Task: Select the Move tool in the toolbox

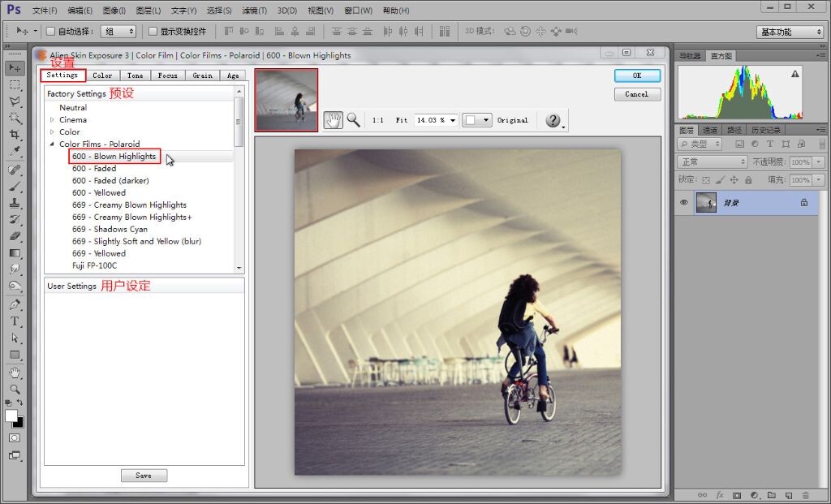Action: [x=15, y=68]
